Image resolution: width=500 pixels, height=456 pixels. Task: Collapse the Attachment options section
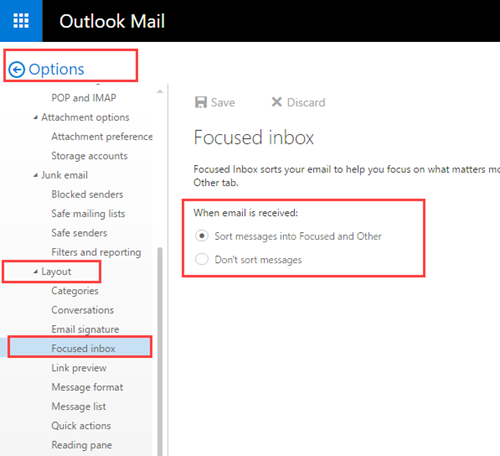[x=36, y=117]
